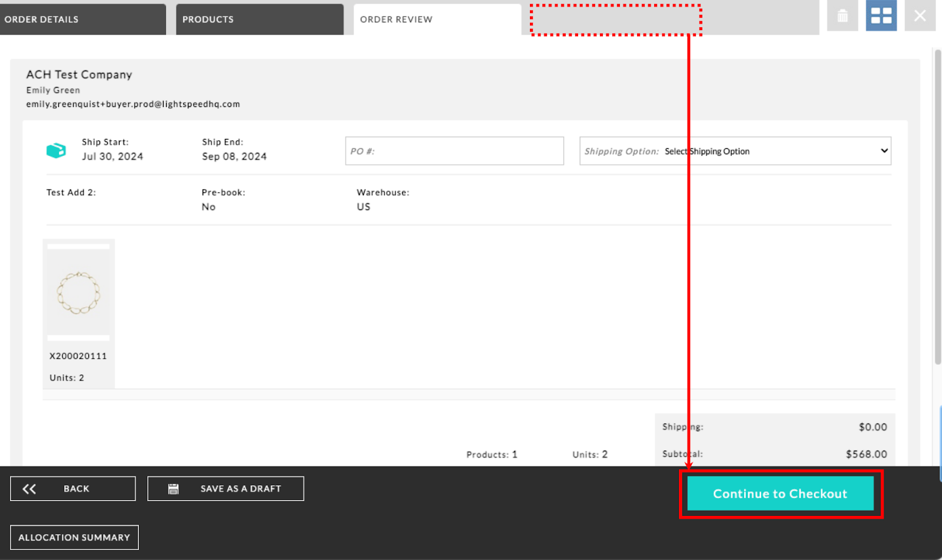Click the Save as a Draft button

pos(225,488)
